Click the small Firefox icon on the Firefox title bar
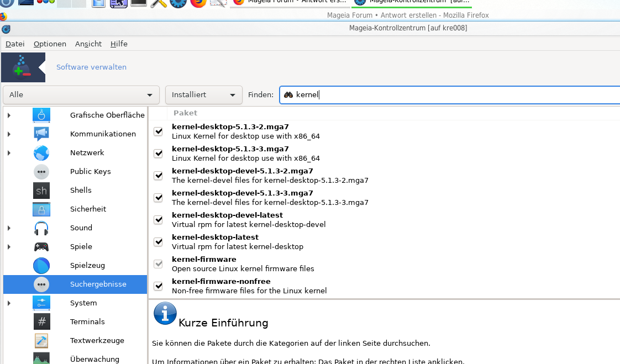 (3, 16)
